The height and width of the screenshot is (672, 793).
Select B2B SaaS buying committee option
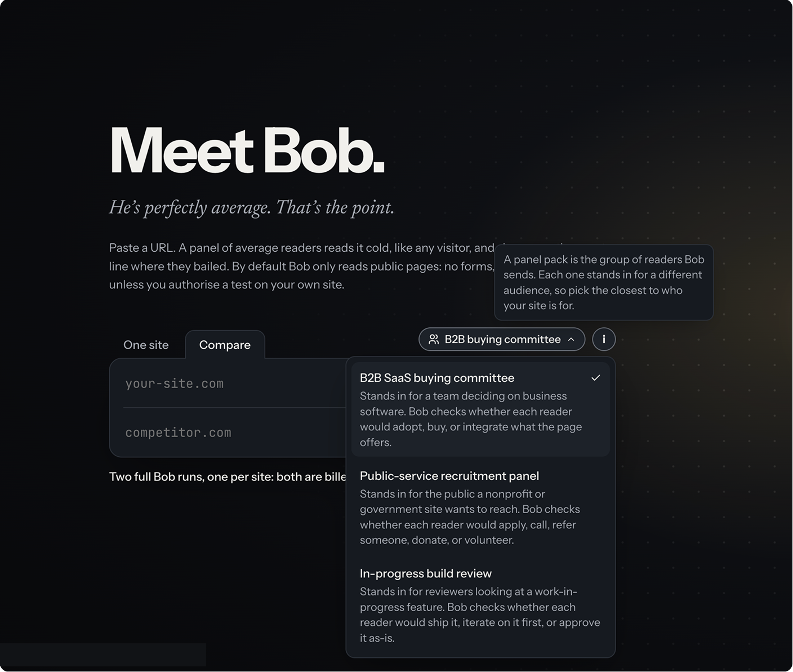[x=480, y=410]
